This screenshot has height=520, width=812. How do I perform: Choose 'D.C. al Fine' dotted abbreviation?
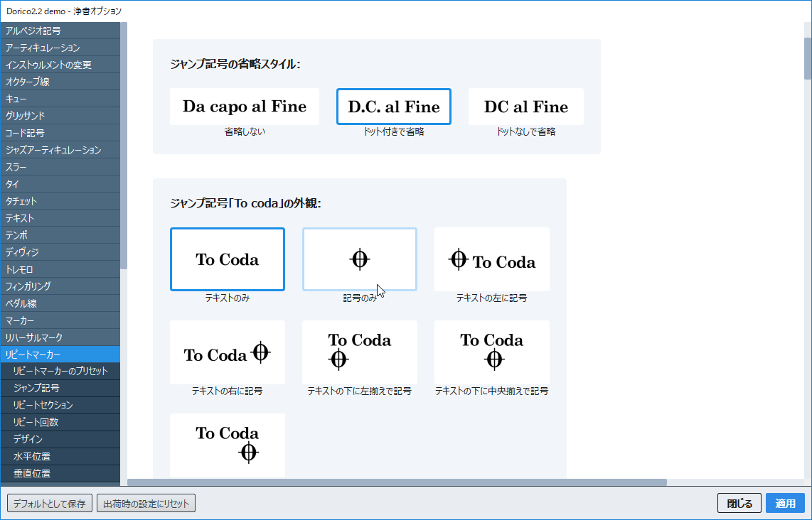pyautogui.click(x=393, y=107)
